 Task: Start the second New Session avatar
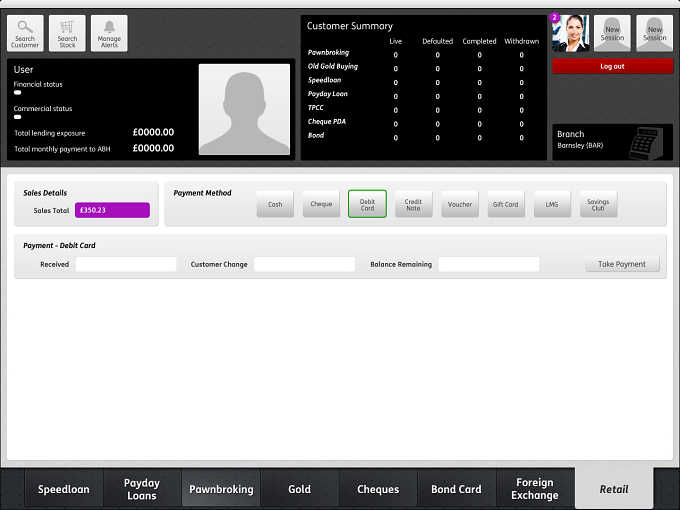tap(654, 33)
